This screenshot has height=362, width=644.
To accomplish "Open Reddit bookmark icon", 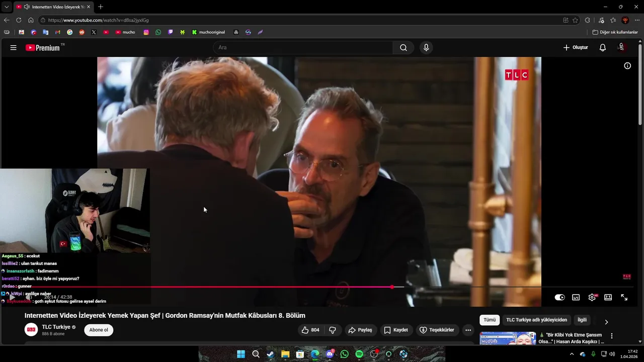I will click(x=82, y=32).
